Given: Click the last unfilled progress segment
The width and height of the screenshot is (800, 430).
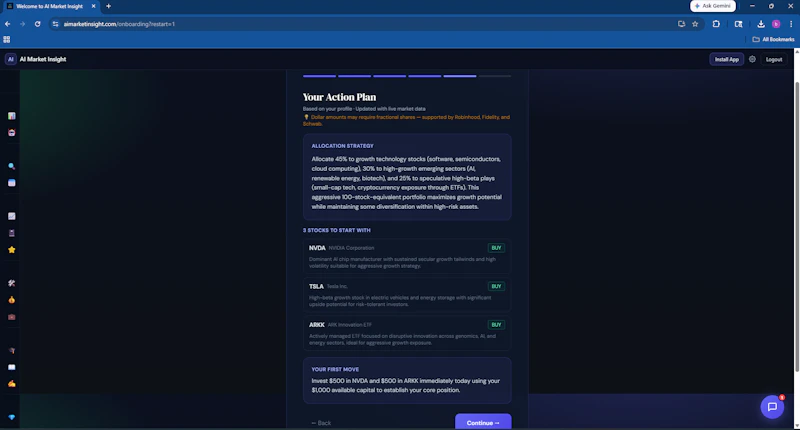Looking at the screenshot, I should [495, 76].
